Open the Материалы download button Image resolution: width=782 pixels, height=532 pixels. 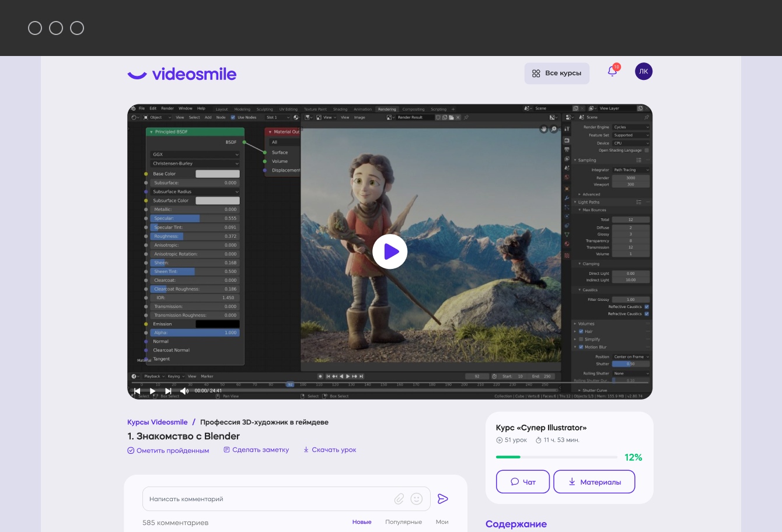coord(594,482)
